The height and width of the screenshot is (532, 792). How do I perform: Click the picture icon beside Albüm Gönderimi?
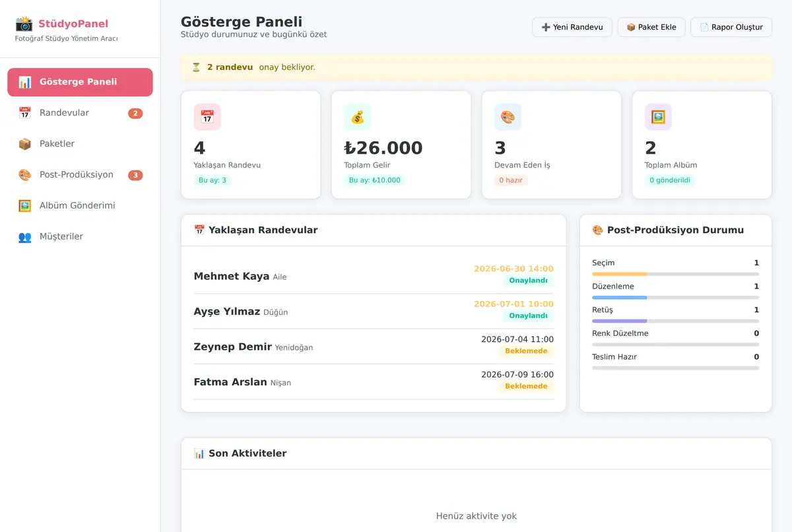[25, 206]
